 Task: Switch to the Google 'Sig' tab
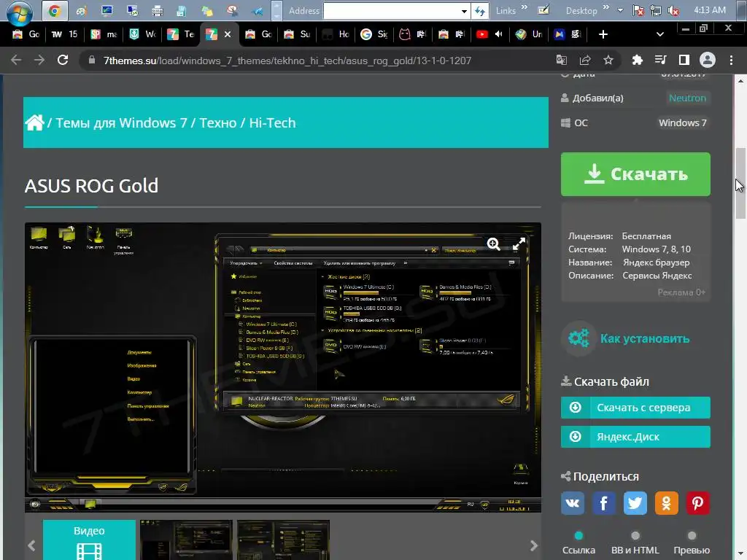[374, 34]
